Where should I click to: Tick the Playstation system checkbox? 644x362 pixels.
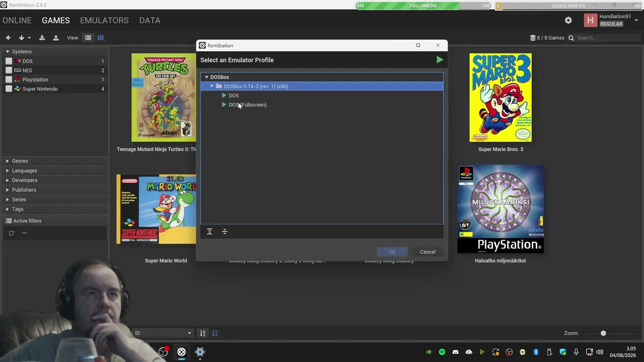[x=9, y=79]
